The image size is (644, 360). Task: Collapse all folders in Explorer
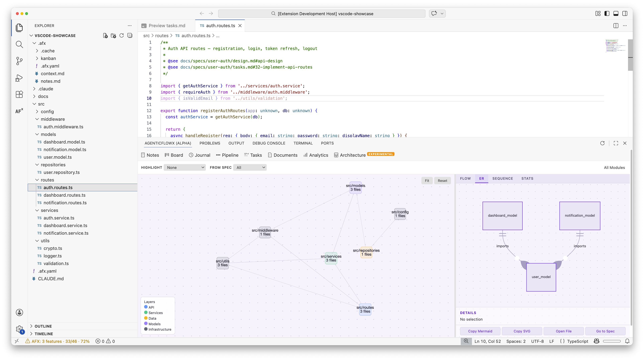click(130, 36)
